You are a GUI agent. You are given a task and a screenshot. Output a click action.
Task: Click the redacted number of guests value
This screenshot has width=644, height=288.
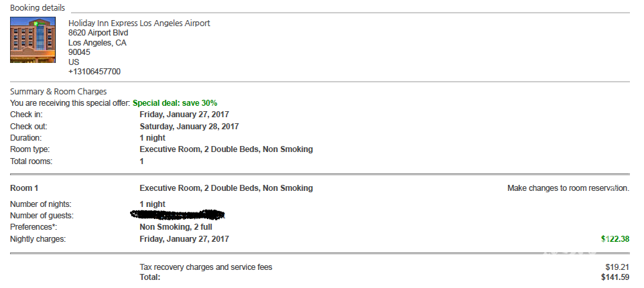coord(178,214)
